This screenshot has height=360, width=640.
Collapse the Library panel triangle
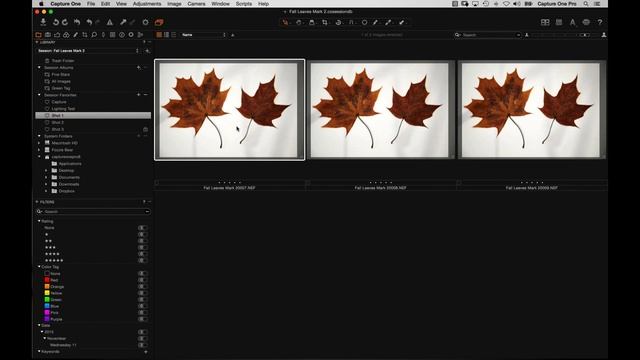point(37,42)
